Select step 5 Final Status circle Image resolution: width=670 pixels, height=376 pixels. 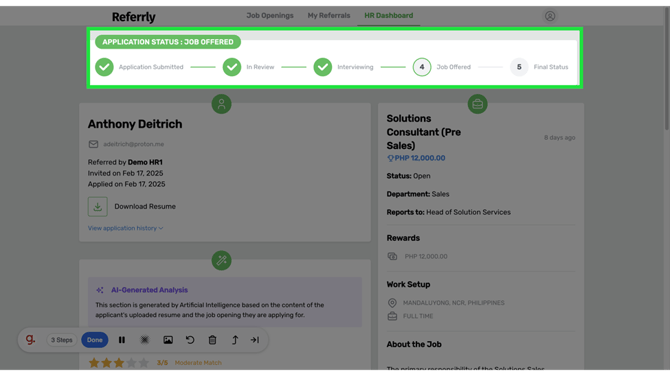(x=519, y=67)
